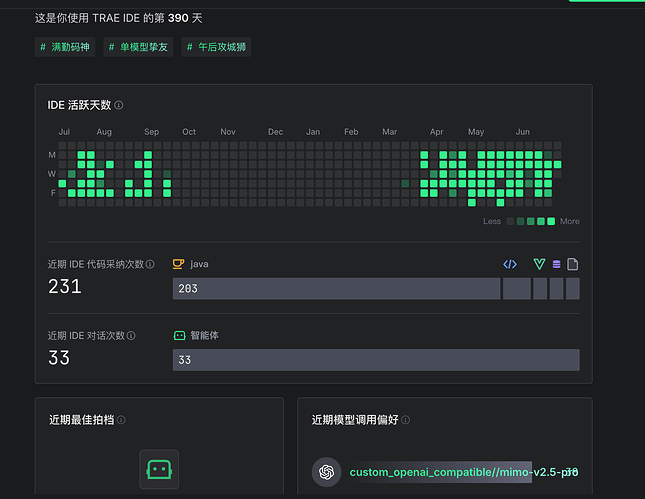Click the darkest legend swatch beside Less
The image size is (645, 499).
(510, 221)
